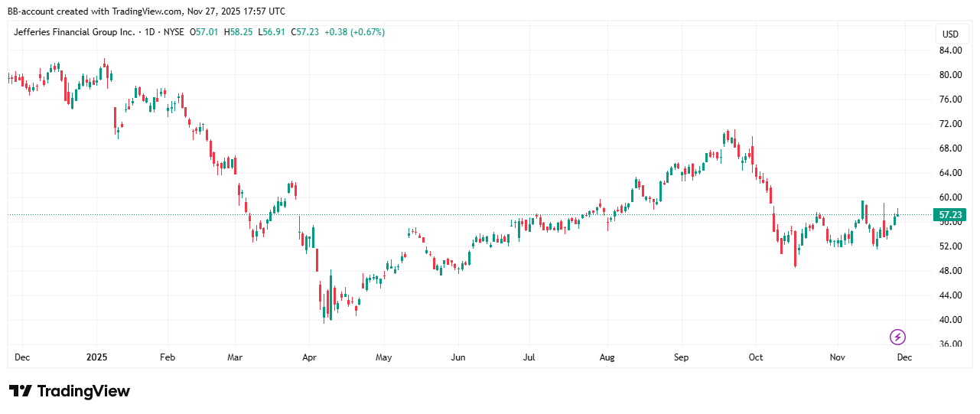This screenshot has height=414, width=980.
Task: Click the 57.23 current price tag
Action: pyautogui.click(x=949, y=216)
